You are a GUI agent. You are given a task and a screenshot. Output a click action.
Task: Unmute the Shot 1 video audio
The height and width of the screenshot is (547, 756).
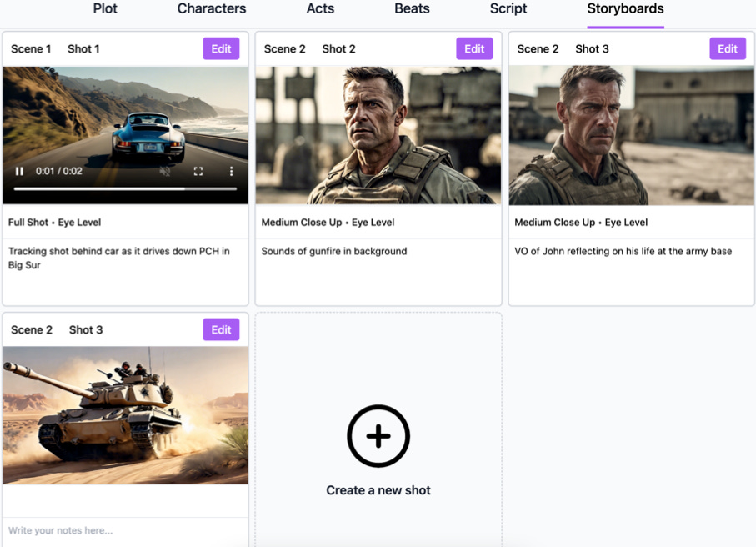tap(165, 171)
